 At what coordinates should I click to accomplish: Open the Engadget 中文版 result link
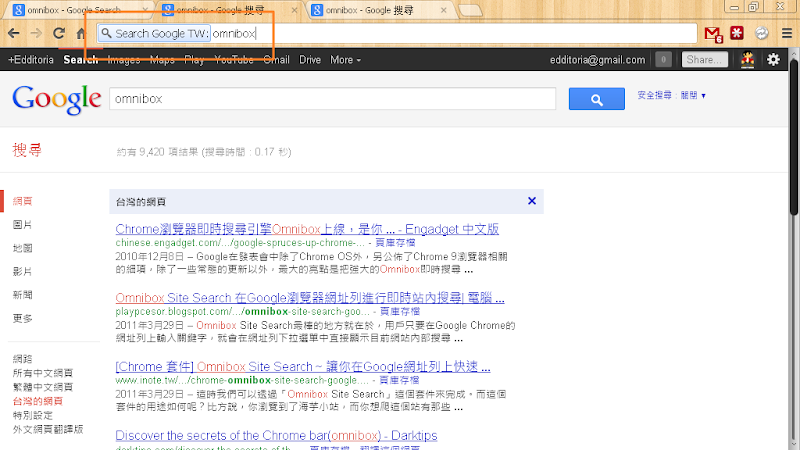[x=307, y=229]
